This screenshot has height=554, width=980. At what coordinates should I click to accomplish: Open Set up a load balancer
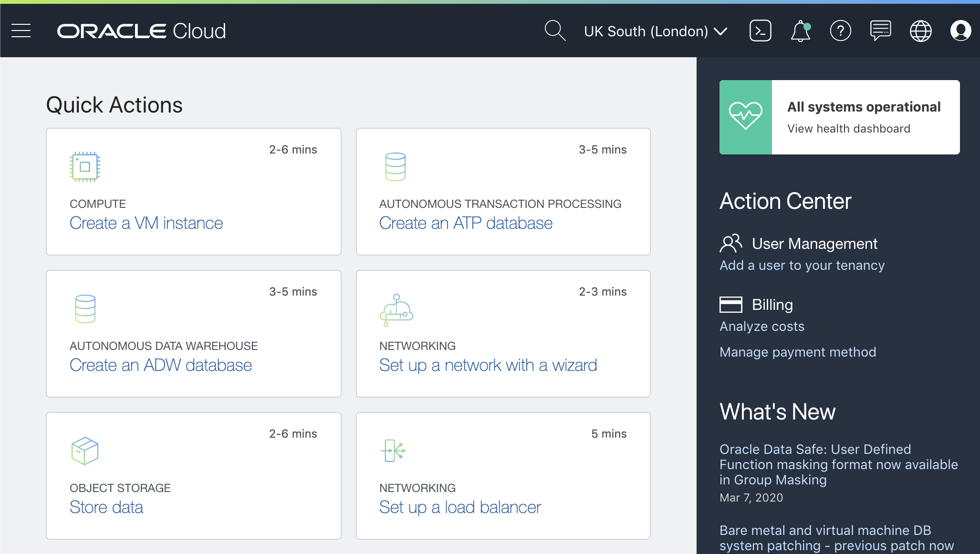point(460,507)
